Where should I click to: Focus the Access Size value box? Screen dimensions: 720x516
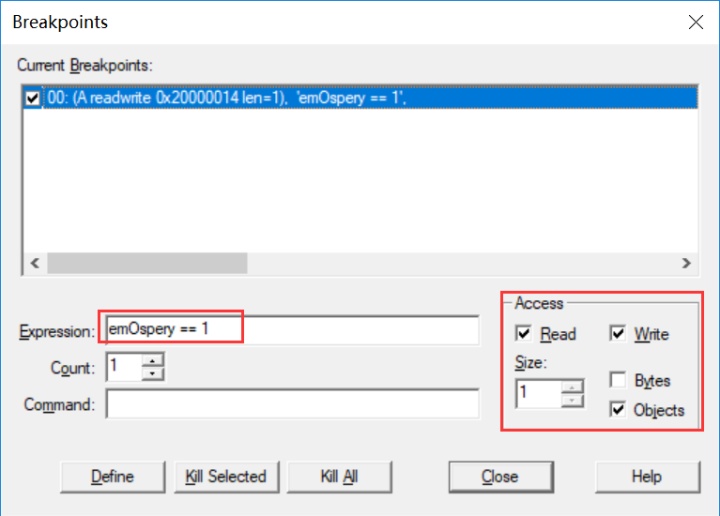point(538,394)
